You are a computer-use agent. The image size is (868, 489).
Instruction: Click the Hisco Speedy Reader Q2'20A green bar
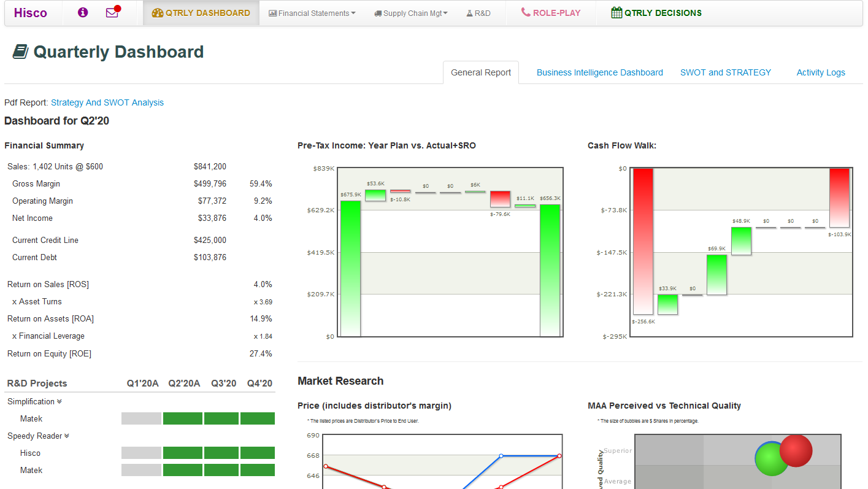tap(182, 453)
